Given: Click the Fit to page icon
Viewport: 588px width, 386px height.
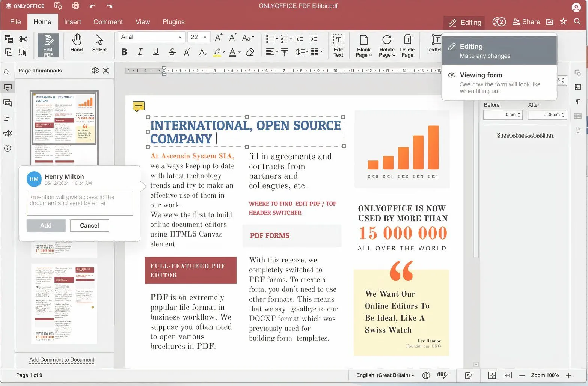Looking at the screenshot, I should [x=492, y=375].
